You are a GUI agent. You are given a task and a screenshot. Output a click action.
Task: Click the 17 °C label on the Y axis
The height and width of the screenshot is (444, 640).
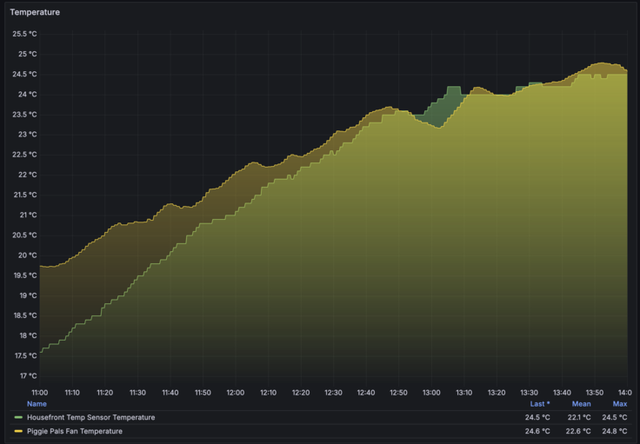coord(27,376)
